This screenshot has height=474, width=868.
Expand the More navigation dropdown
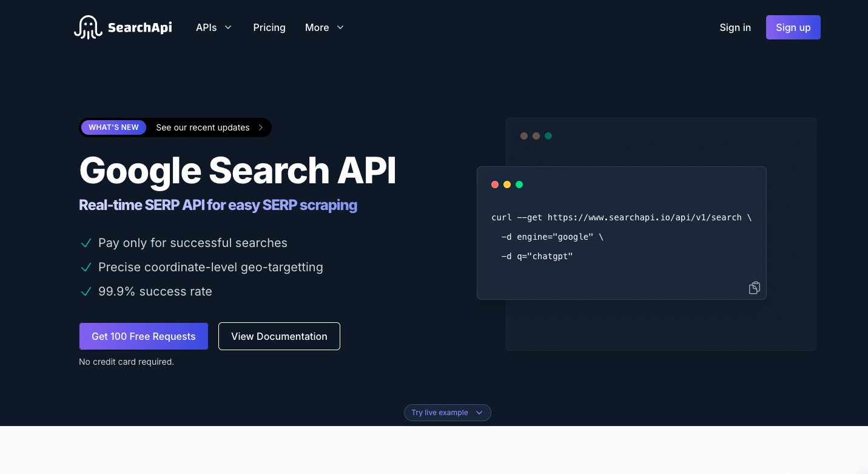click(x=324, y=27)
